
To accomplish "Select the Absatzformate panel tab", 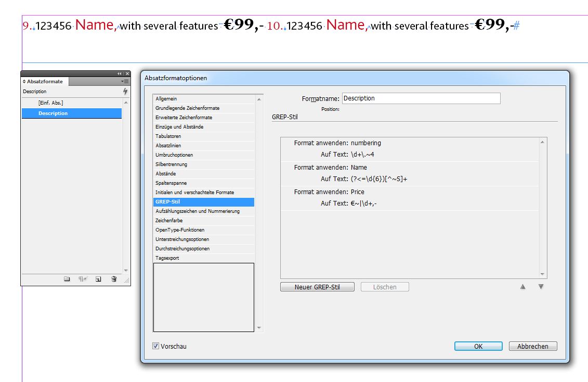I will 45,81.
